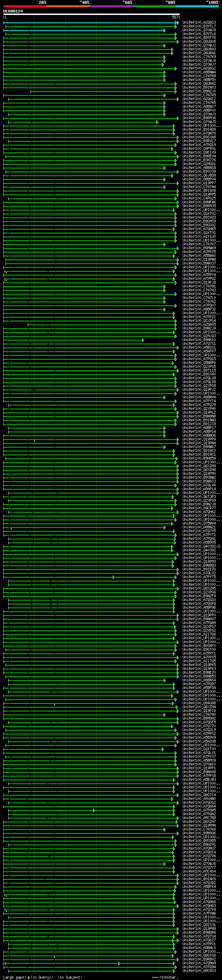The height and width of the screenshot is (980, 222).
Task: Click the orange ~40% identity legend bar
Action: 68,6
